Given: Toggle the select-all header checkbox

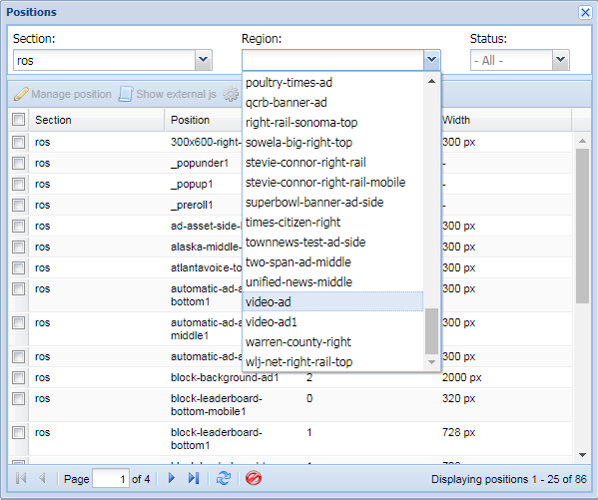Looking at the screenshot, I should 18,119.
